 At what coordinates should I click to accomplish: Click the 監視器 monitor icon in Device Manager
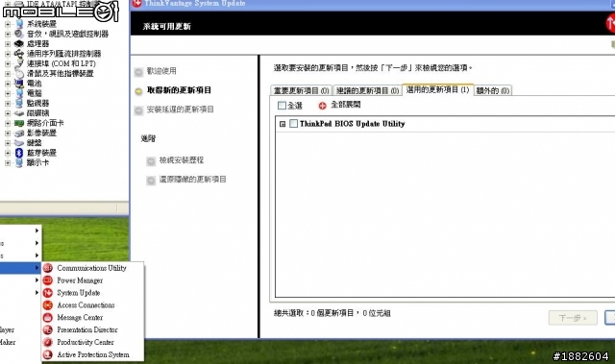(x=19, y=103)
